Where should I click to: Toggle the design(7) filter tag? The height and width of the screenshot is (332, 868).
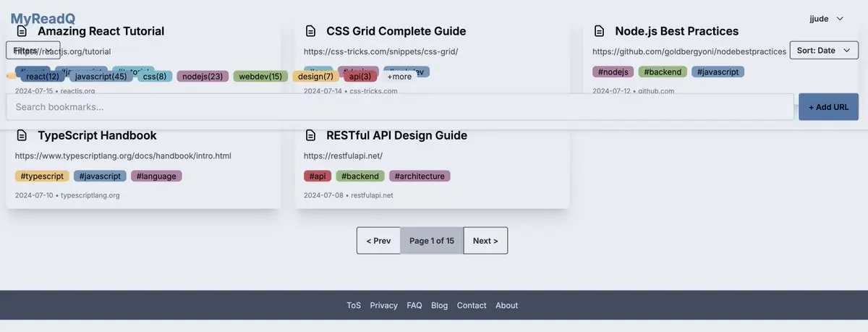tap(315, 77)
